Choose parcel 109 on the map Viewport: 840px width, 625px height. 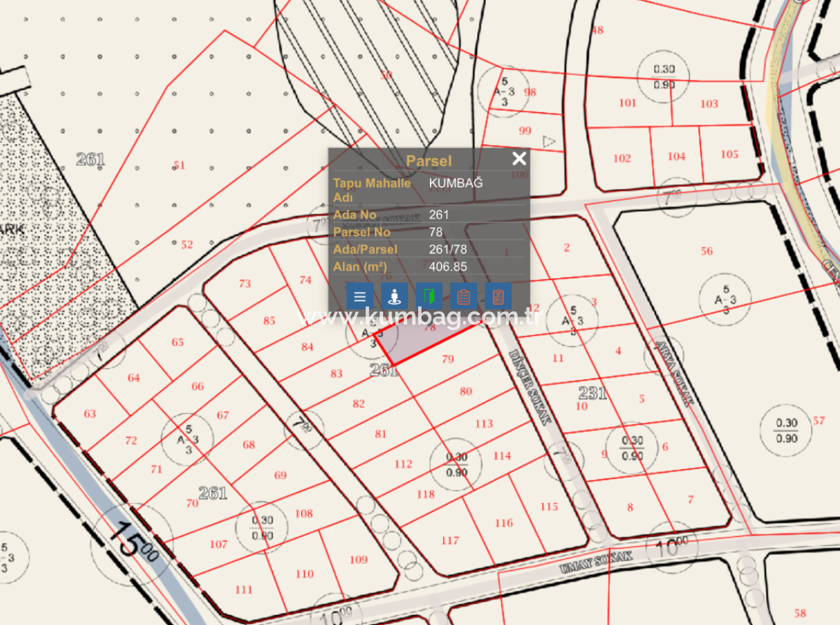pyautogui.click(x=359, y=559)
